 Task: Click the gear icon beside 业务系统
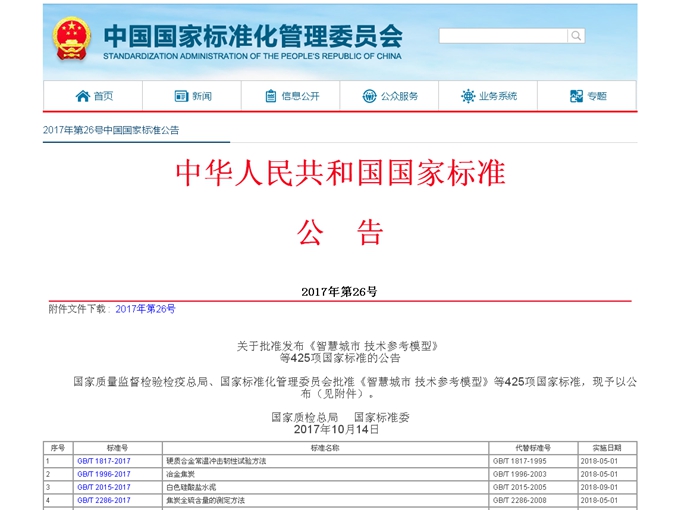(468, 96)
